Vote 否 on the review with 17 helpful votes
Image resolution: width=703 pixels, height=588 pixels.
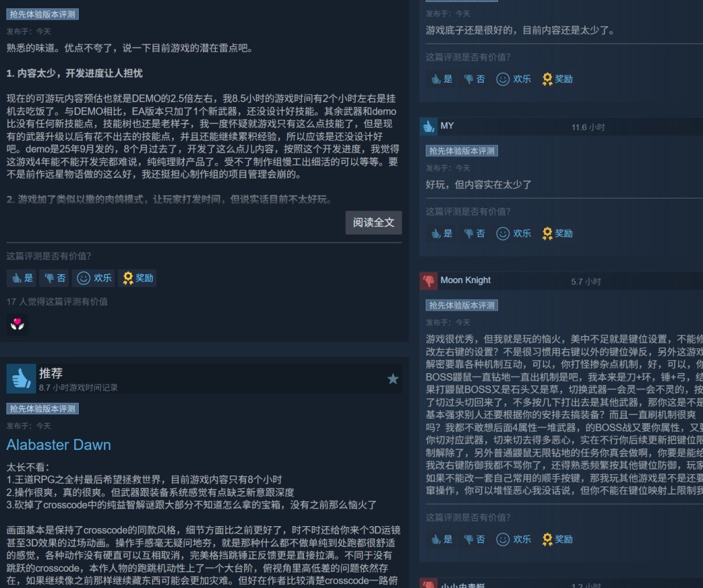click(54, 278)
